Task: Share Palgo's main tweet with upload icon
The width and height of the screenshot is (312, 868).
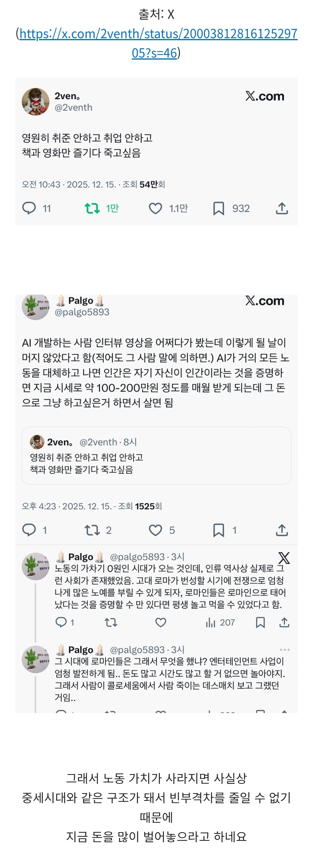Action: (x=282, y=530)
